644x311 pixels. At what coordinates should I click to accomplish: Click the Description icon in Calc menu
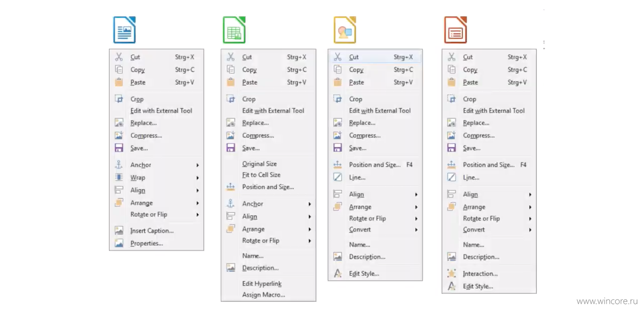point(230,268)
